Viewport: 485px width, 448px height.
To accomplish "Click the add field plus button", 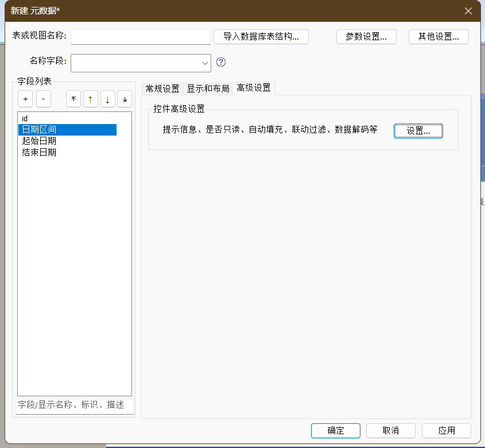I will [25, 99].
